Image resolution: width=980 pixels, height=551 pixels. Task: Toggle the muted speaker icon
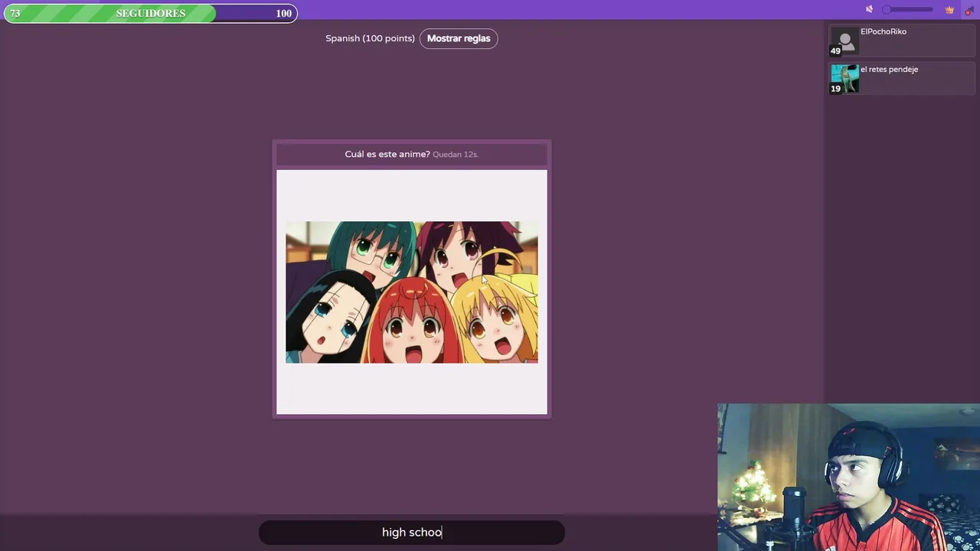869,10
